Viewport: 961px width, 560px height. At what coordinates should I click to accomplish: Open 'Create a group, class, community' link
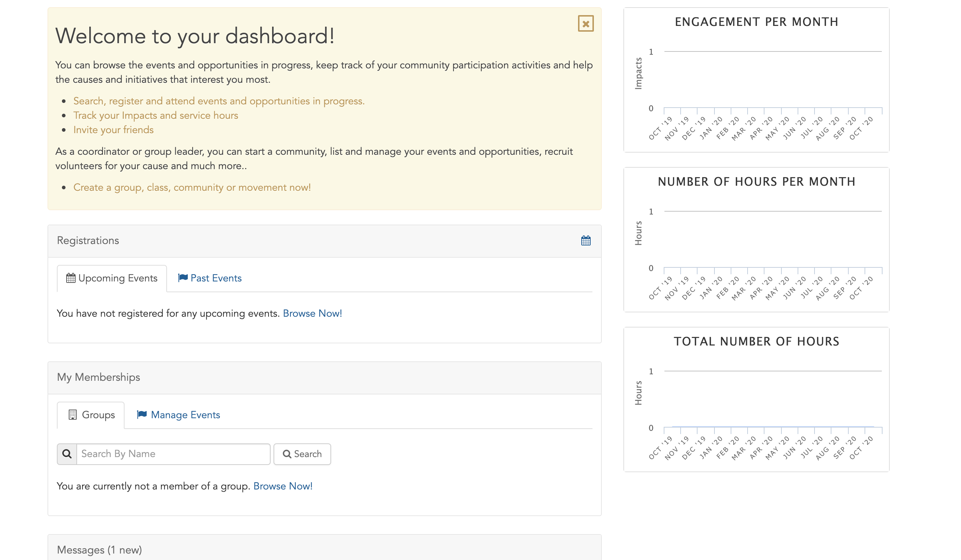tap(192, 188)
